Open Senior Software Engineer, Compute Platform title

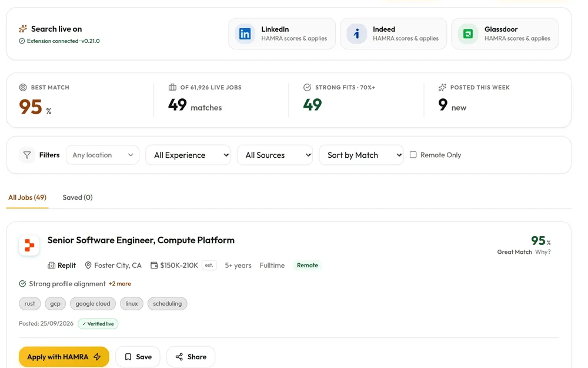(141, 240)
